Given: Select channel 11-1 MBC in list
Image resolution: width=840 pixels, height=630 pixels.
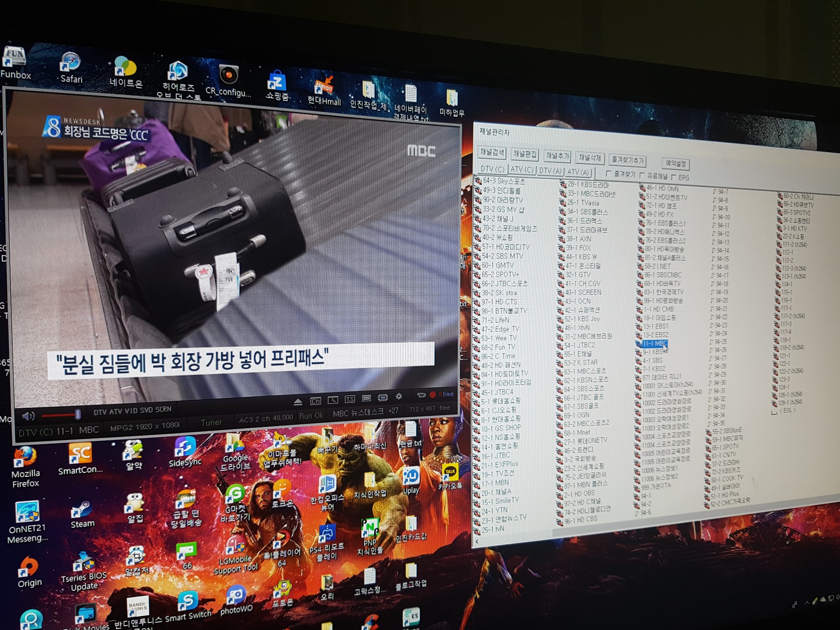Looking at the screenshot, I should [x=654, y=343].
